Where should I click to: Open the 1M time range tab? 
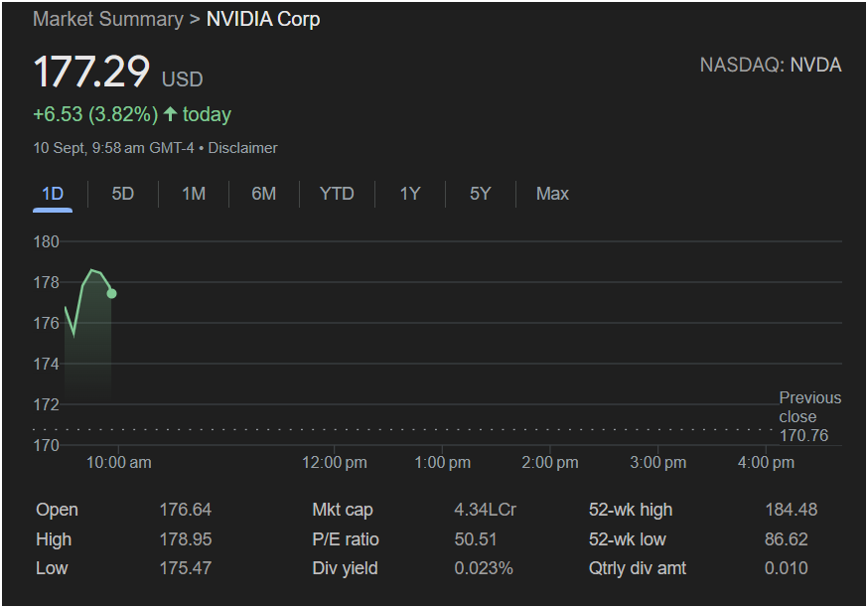(194, 194)
